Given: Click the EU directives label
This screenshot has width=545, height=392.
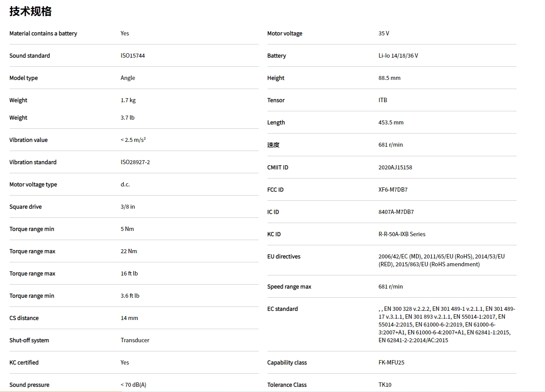Looking at the screenshot, I should click(x=284, y=256).
